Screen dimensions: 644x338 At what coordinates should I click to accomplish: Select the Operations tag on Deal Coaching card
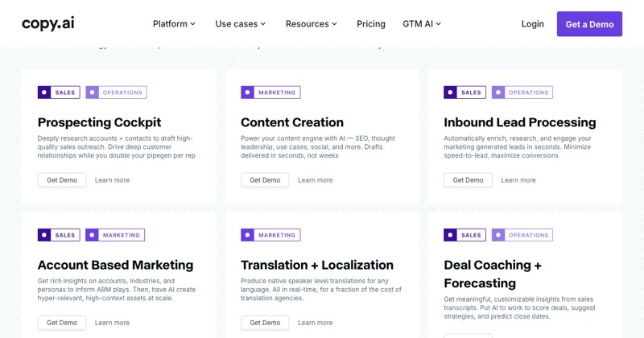(522, 235)
